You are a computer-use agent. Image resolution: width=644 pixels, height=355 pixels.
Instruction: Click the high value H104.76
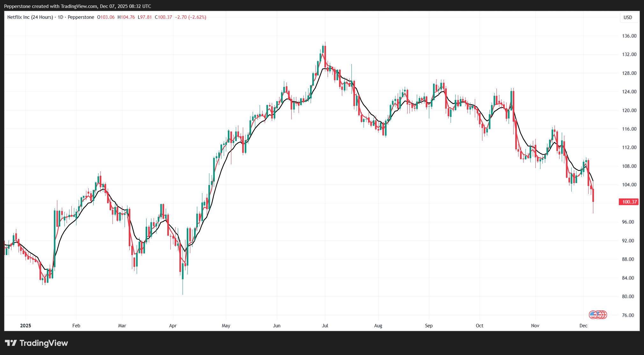[x=126, y=17]
